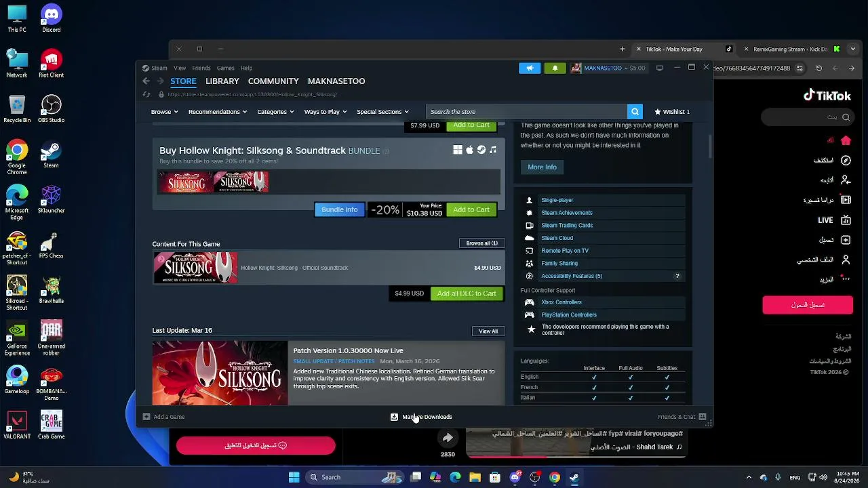Click the Silksong patch notes thumbnail
This screenshot has height=488, width=868.
click(x=220, y=373)
